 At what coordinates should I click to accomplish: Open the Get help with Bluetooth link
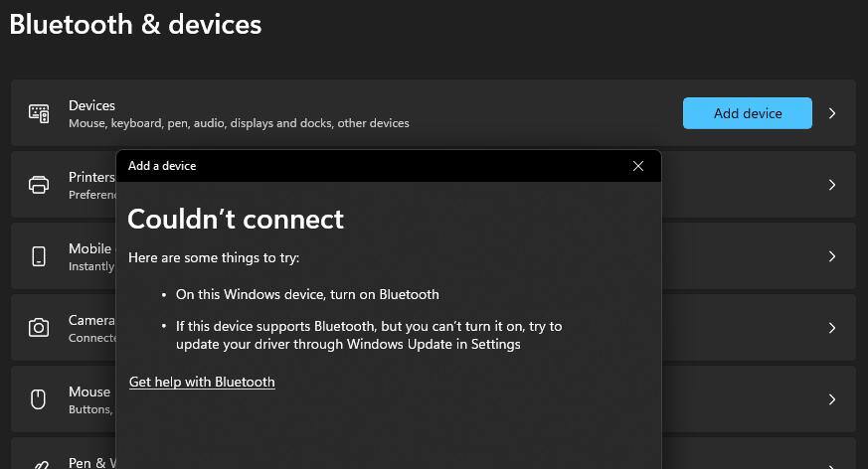point(202,382)
